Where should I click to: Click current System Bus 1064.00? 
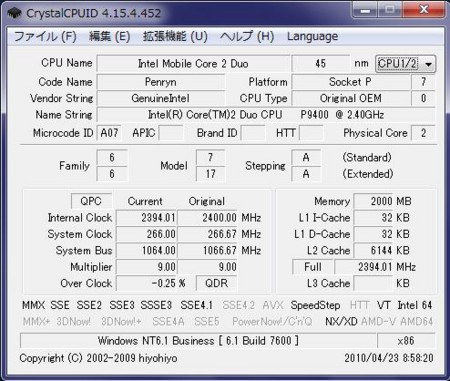click(x=146, y=250)
